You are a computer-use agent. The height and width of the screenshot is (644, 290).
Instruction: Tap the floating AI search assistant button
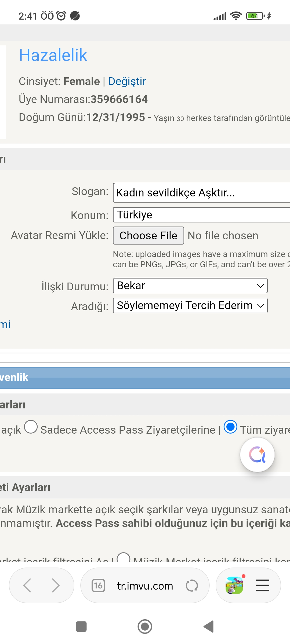(x=257, y=455)
